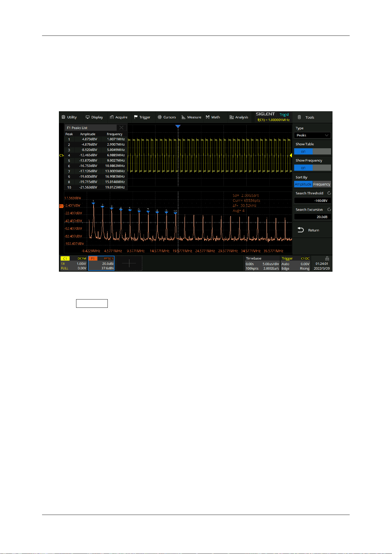Image resolution: width=392 pixels, height=554 pixels.
Task: Click the SIGLENT logo
Action: click(x=265, y=114)
